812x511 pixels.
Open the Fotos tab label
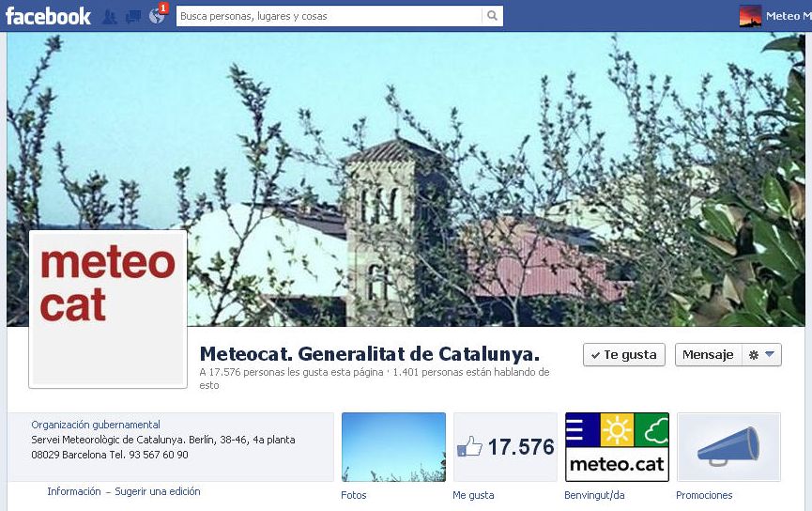354,495
